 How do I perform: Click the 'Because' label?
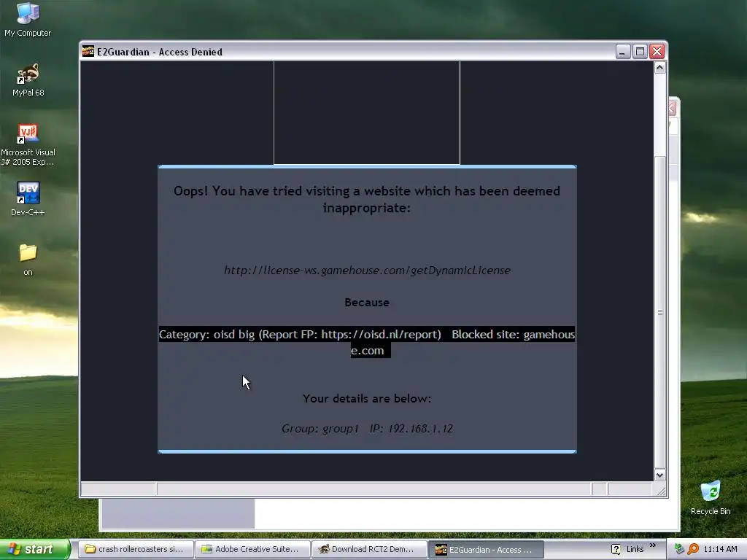click(367, 303)
